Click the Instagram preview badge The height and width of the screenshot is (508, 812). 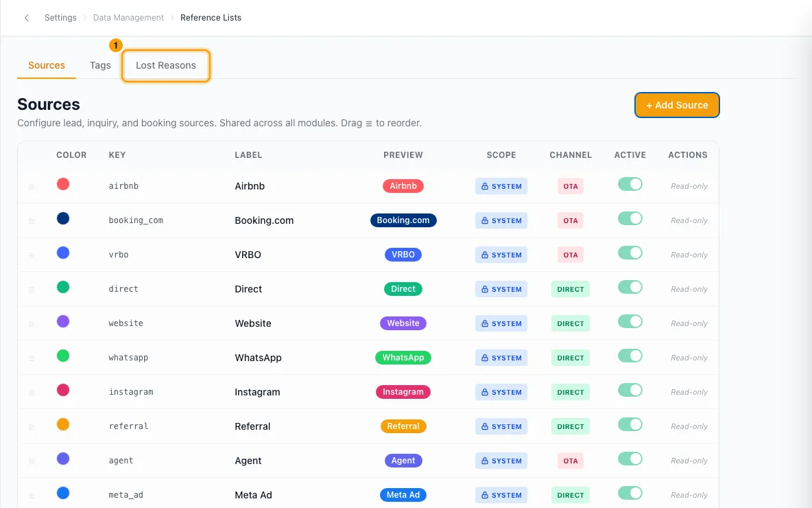tap(403, 392)
